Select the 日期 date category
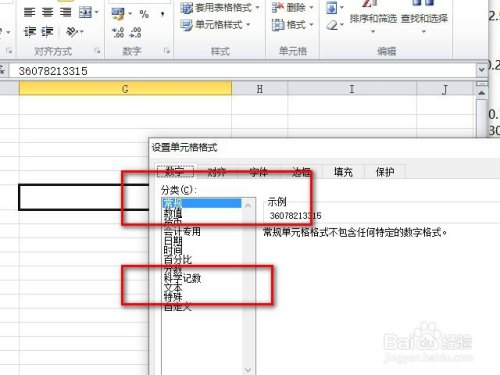This screenshot has width=500, height=375. click(202, 241)
